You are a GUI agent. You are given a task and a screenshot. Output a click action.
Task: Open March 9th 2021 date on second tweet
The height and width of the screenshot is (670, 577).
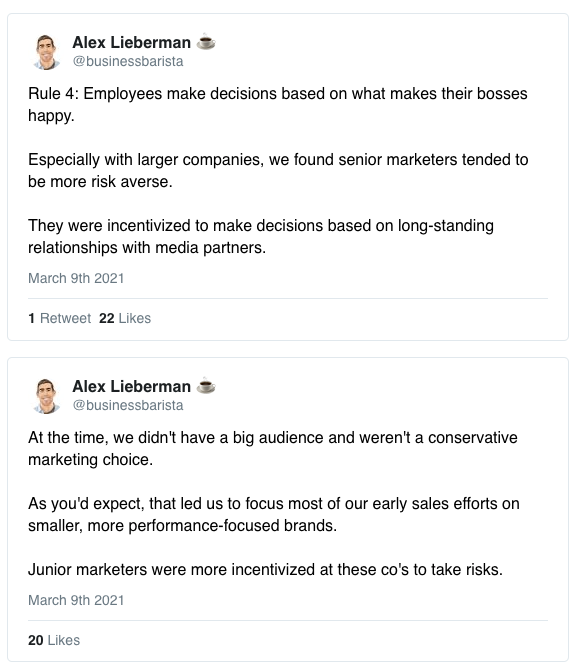(76, 600)
